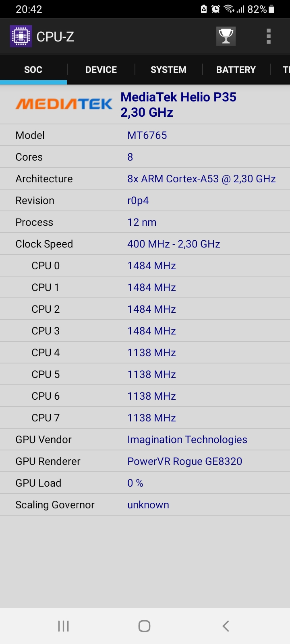Select the SOC tab
This screenshot has width=290, height=644.
point(33,70)
